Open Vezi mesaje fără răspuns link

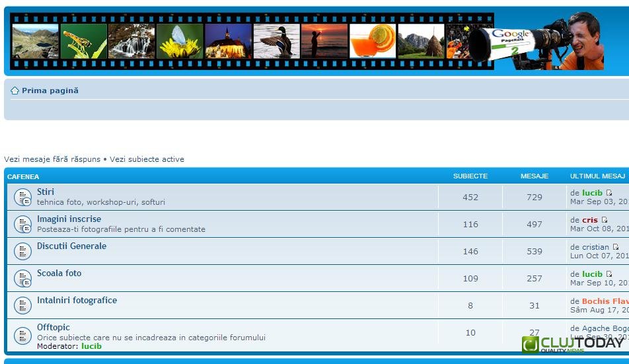pos(52,159)
